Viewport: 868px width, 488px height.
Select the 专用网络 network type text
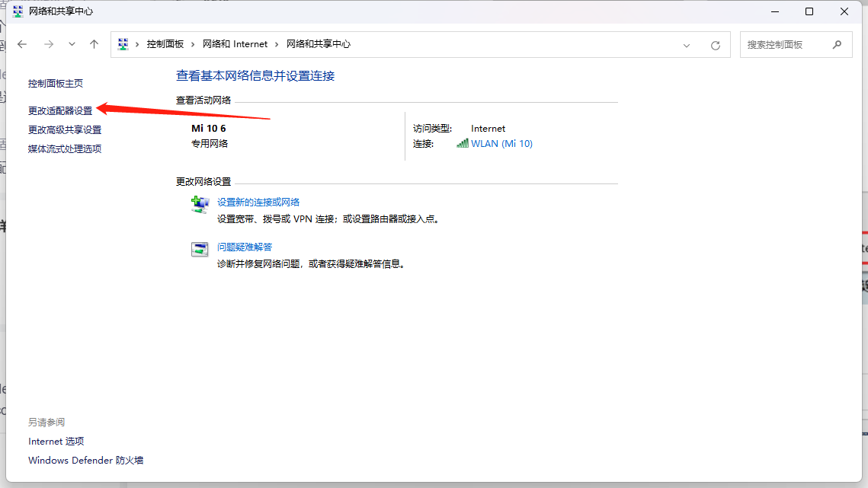tap(210, 144)
